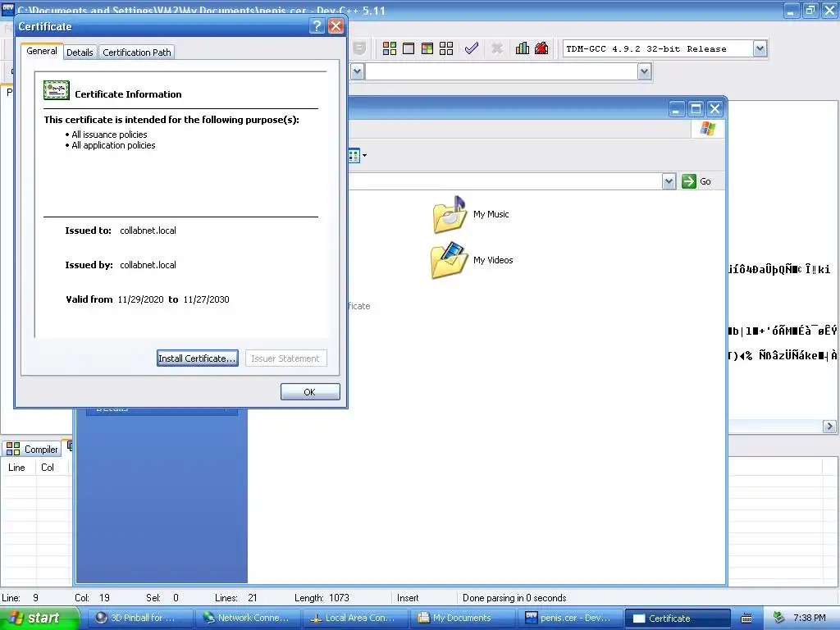Open the class browser dropdown arrow at left

tap(358, 71)
